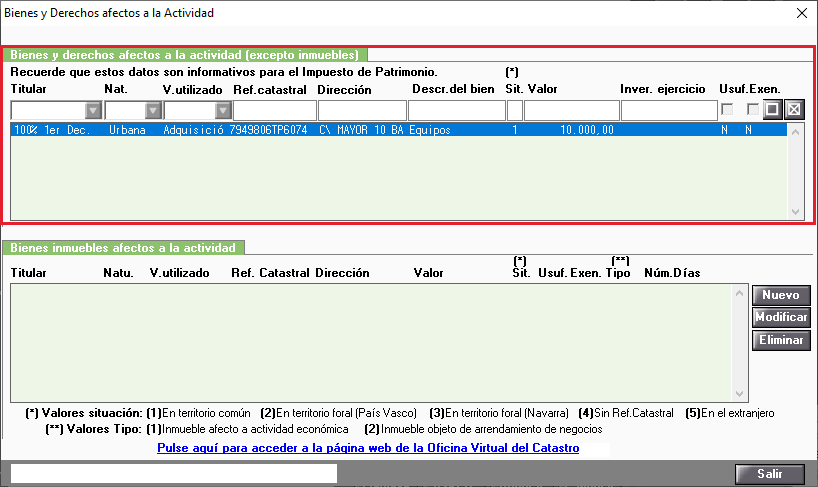Click the Sit. input field

tap(515, 111)
